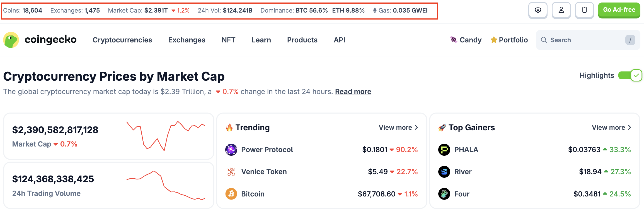The image size is (644, 216).
Task: Open the settings gear icon
Action: pos(538,10)
